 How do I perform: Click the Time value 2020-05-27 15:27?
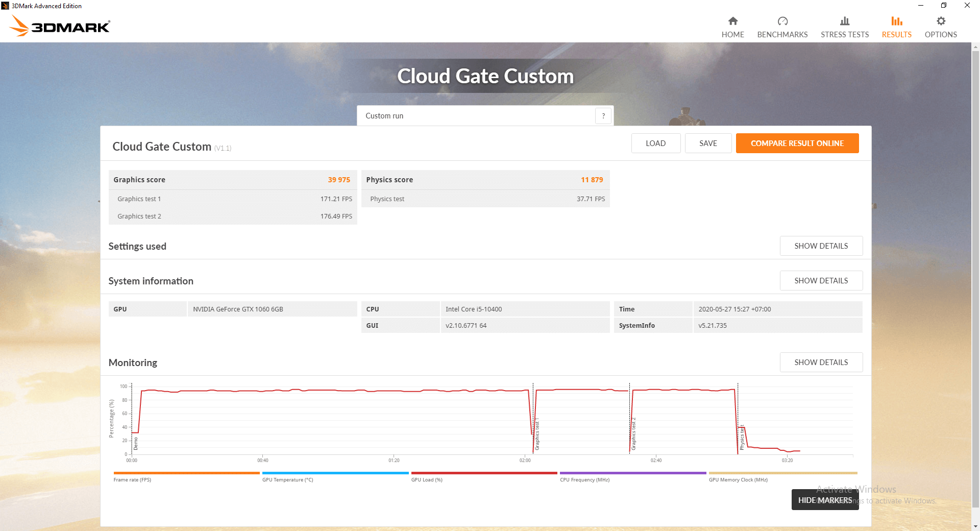pyautogui.click(x=734, y=309)
